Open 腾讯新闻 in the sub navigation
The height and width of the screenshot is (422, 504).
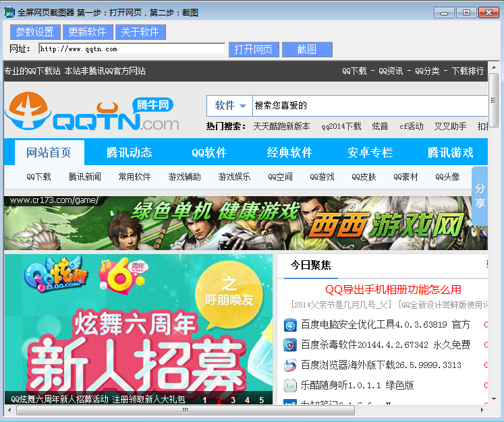point(84,177)
